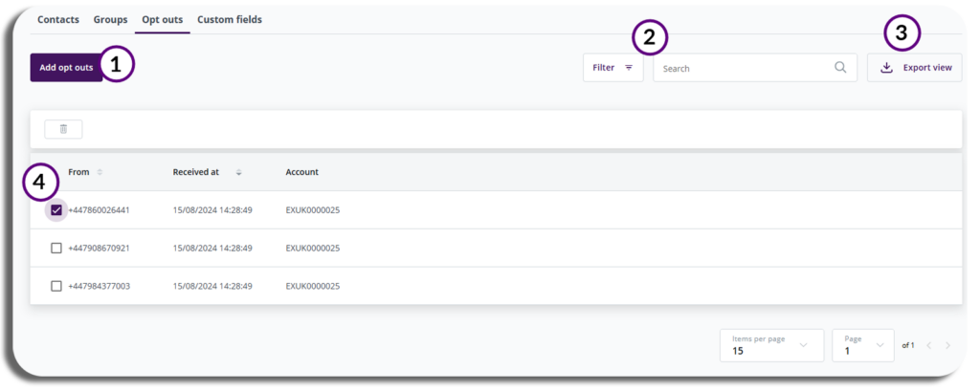Uncheck the +447860026441 row checkbox
The width and height of the screenshot is (980, 391).
click(x=56, y=210)
